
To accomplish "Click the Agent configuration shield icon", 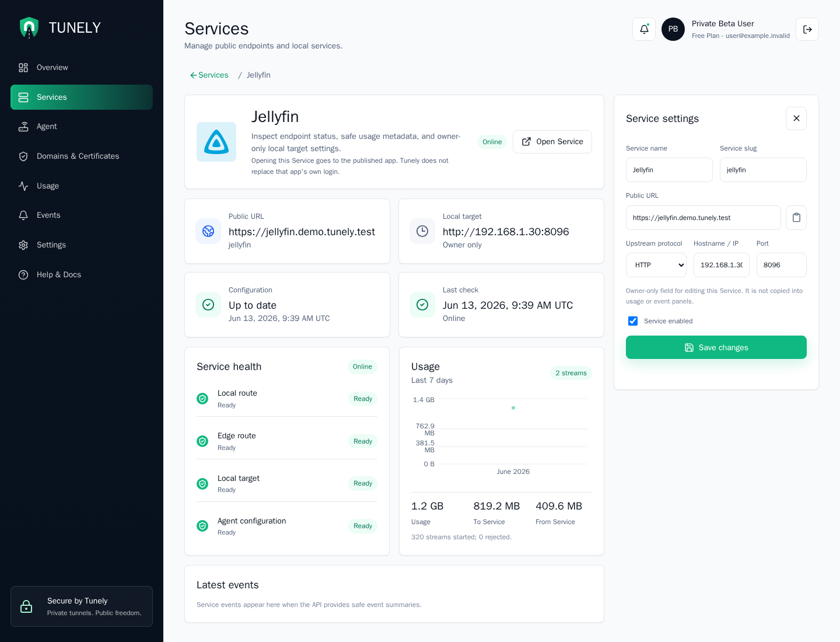I will [x=202, y=526].
